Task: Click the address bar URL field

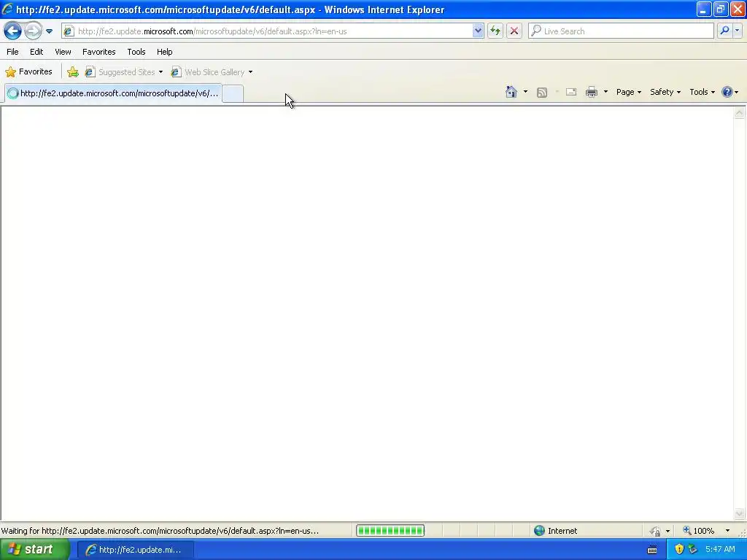Action: pos(274,31)
